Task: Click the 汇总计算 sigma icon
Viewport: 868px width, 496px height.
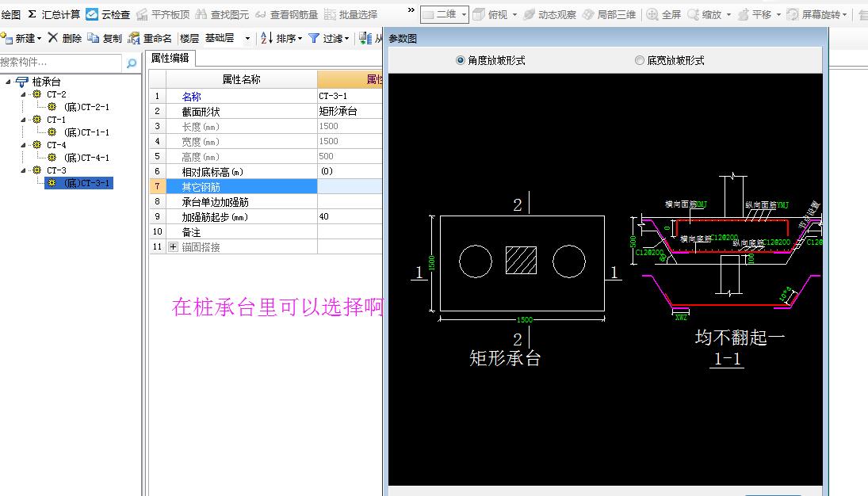Action: tap(33, 13)
